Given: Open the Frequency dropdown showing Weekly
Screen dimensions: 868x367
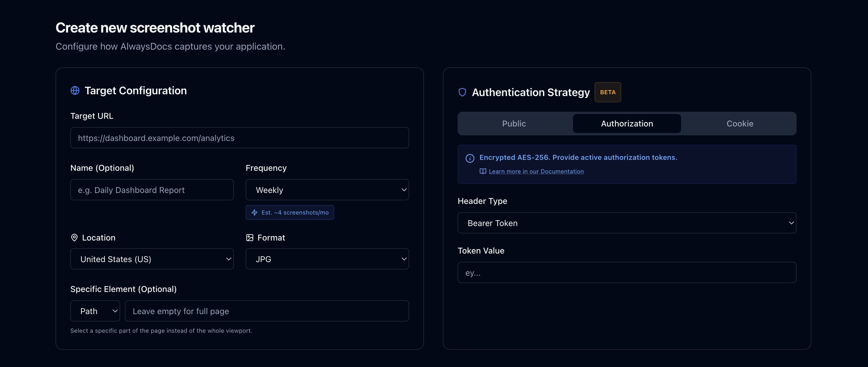Looking at the screenshot, I should 327,190.
